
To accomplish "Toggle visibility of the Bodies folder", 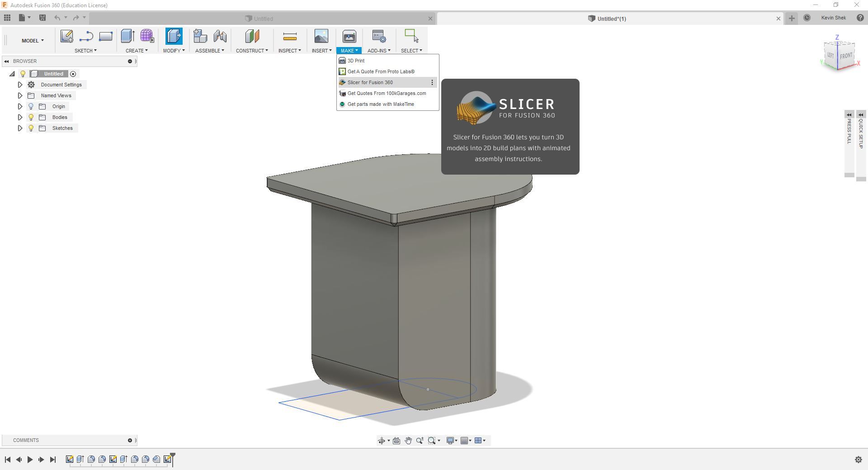I will tap(31, 117).
